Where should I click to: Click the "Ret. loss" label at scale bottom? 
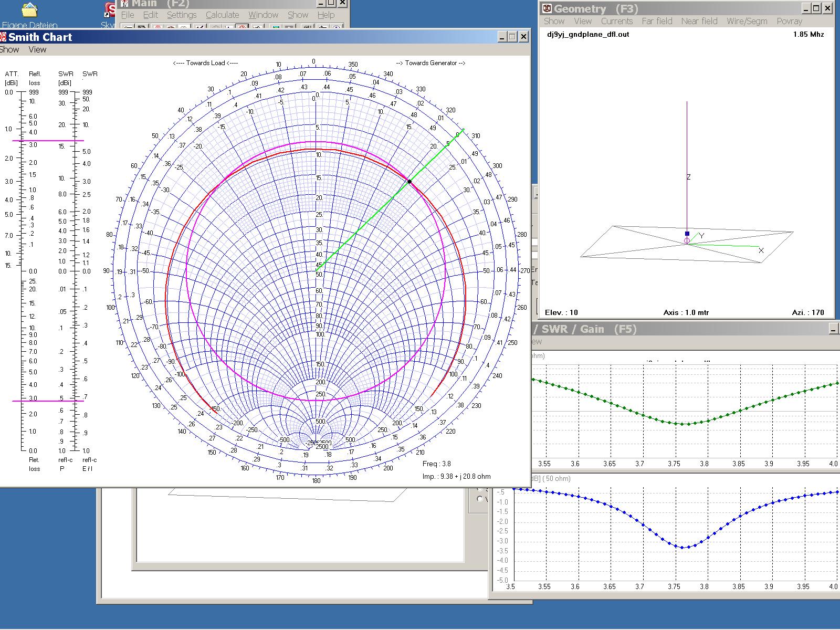34,464
